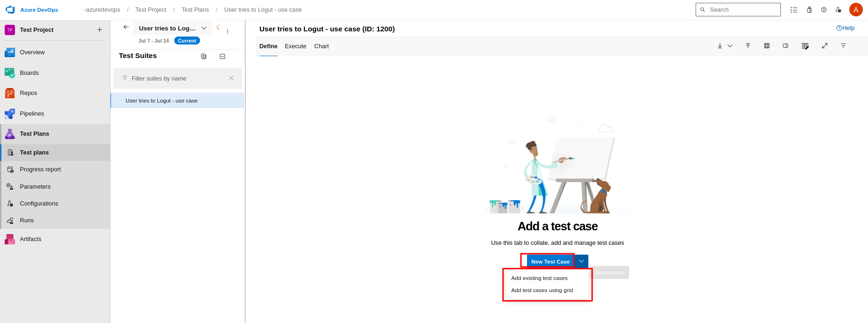Click the New Test Case button

(550, 262)
